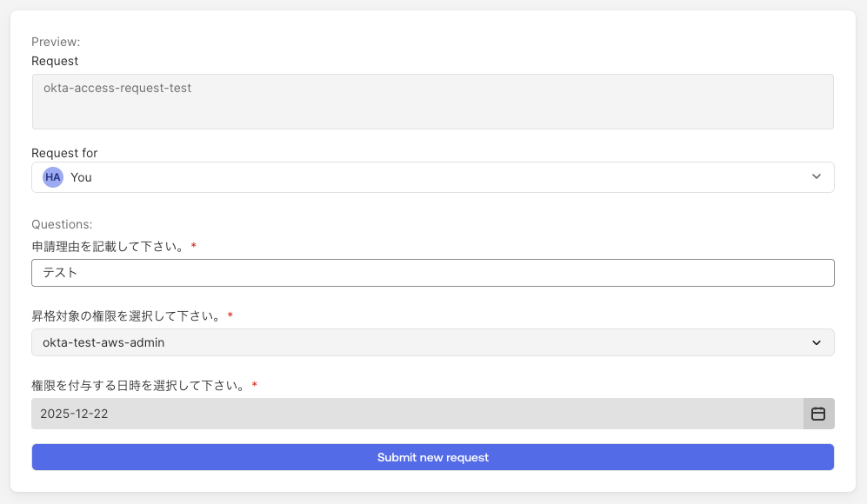The image size is (867, 504).
Task: Open the calendar date picker icon
Action: click(818, 414)
